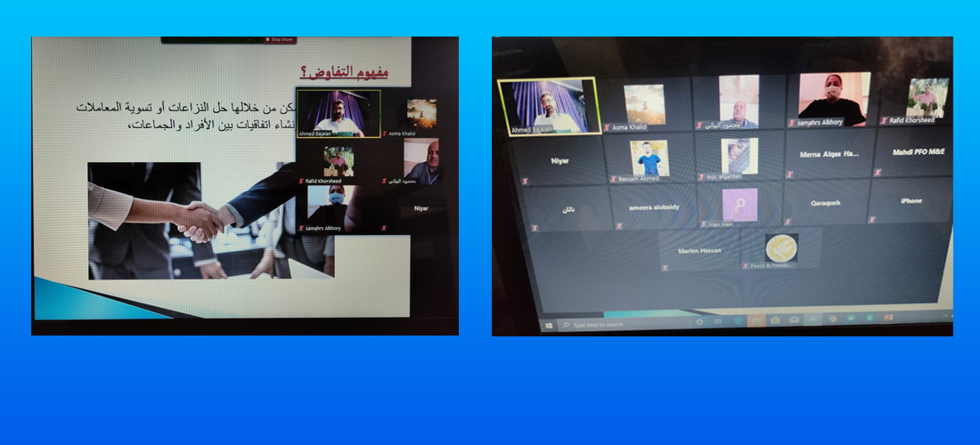
Task: Open Microsoft Store taskbar icon
Action: coord(775,319)
